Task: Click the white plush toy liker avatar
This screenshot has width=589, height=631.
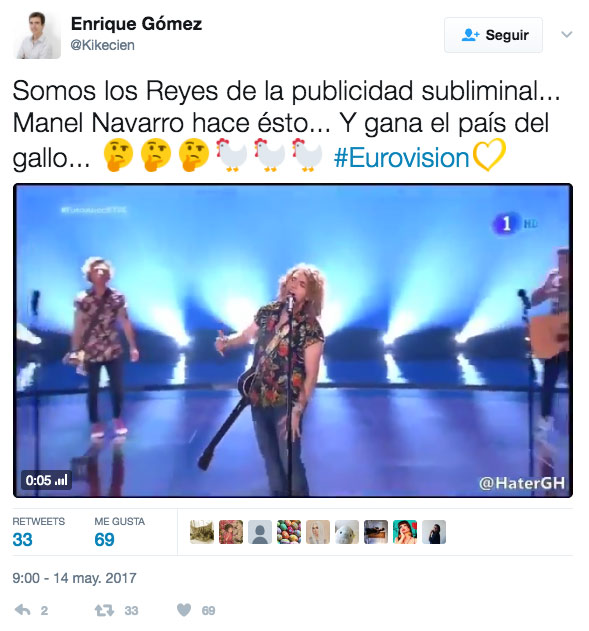Action: (x=347, y=532)
